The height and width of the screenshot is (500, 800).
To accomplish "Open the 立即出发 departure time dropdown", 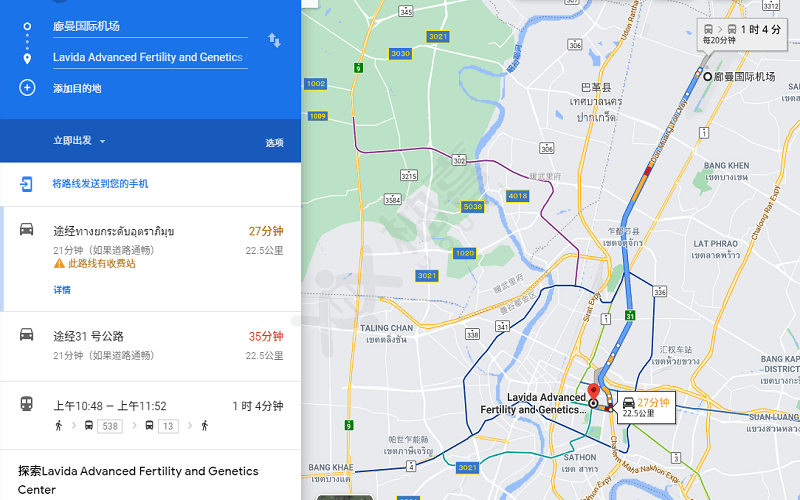I will pyautogui.click(x=80, y=141).
